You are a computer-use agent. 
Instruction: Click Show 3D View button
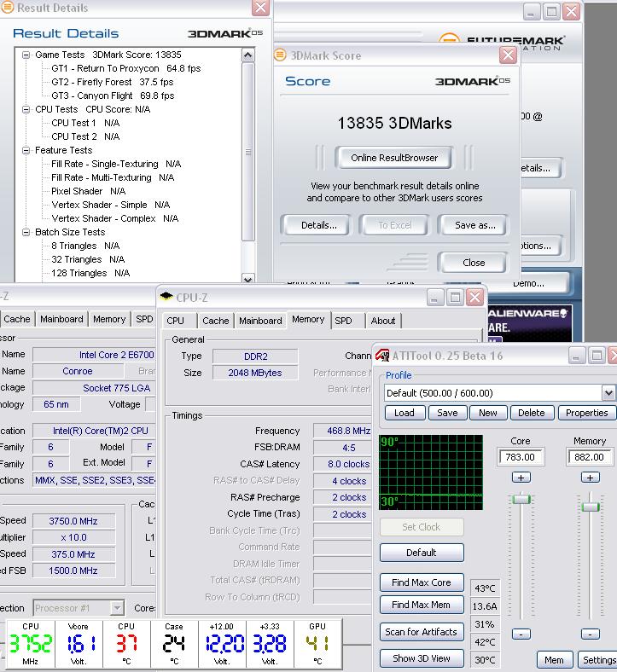click(x=422, y=658)
